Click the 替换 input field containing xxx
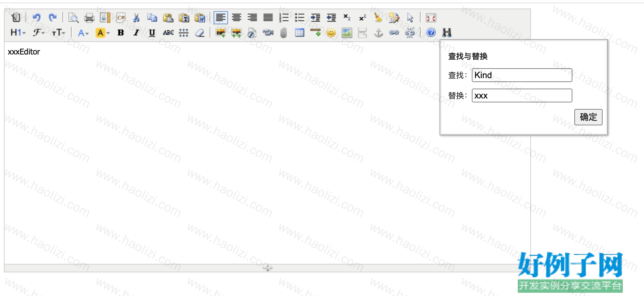The image size is (644, 296). tap(522, 95)
